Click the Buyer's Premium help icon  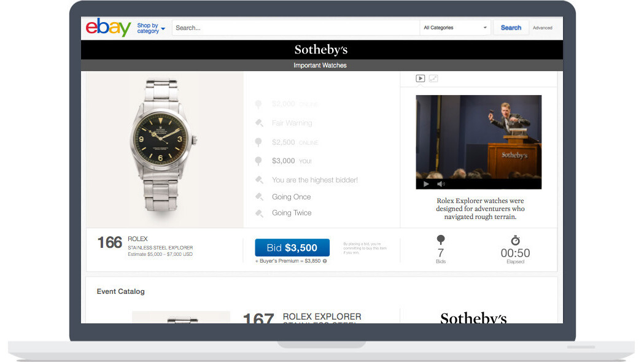(x=325, y=261)
